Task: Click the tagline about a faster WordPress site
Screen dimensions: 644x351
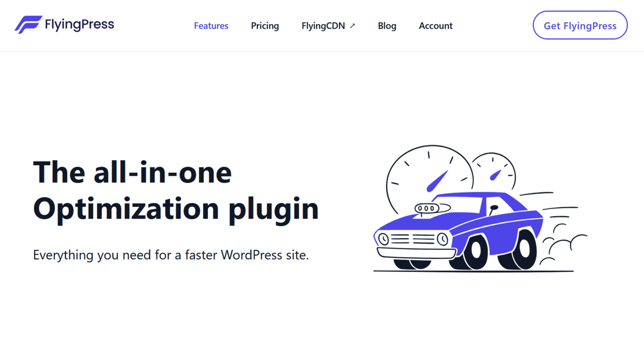Action: coord(171,255)
